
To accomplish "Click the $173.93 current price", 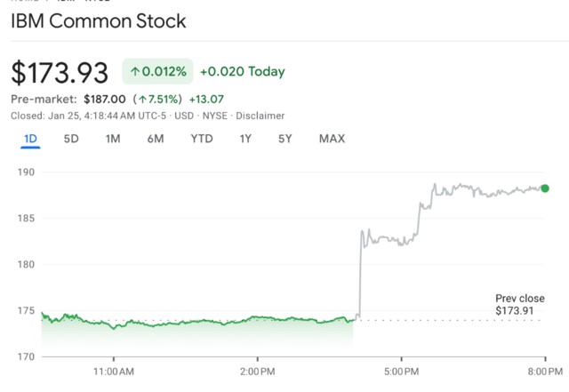I will pos(60,73).
